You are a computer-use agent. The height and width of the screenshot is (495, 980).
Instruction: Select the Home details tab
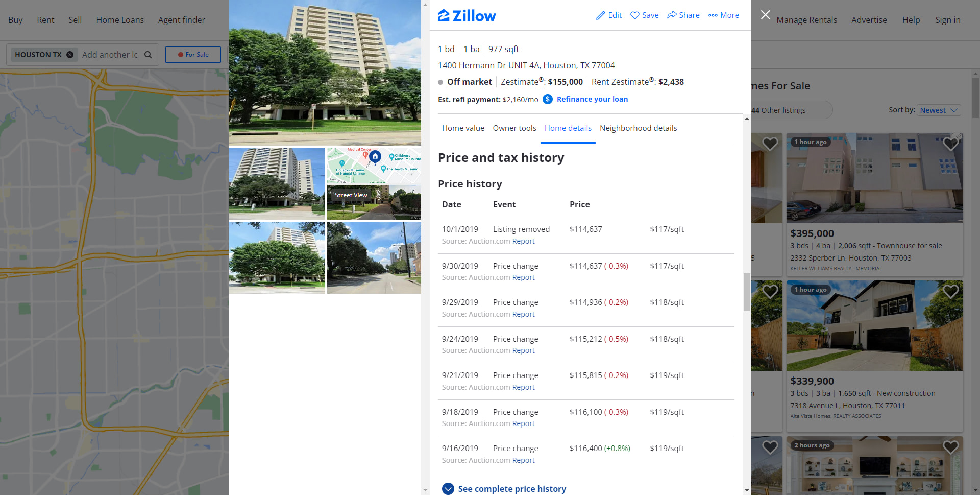pyautogui.click(x=568, y=128)
